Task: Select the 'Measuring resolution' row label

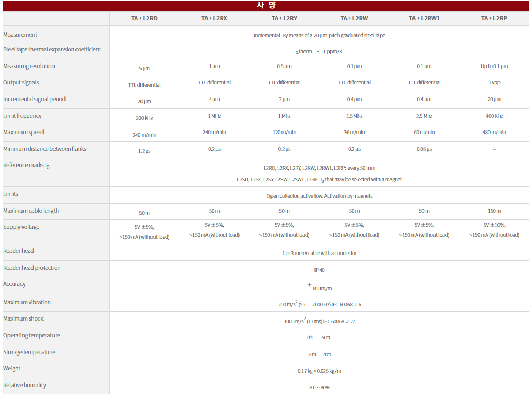Action: 29,66
